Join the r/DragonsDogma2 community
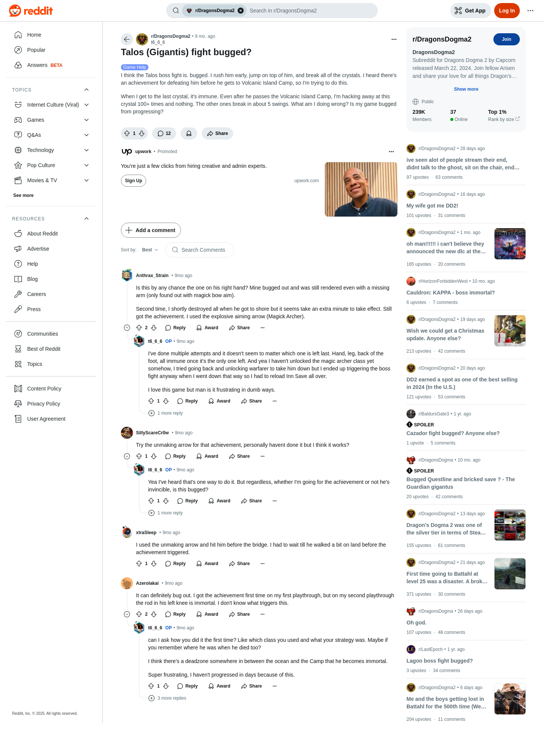Viewport: 544px width, 756px height. tap(506, 39)
